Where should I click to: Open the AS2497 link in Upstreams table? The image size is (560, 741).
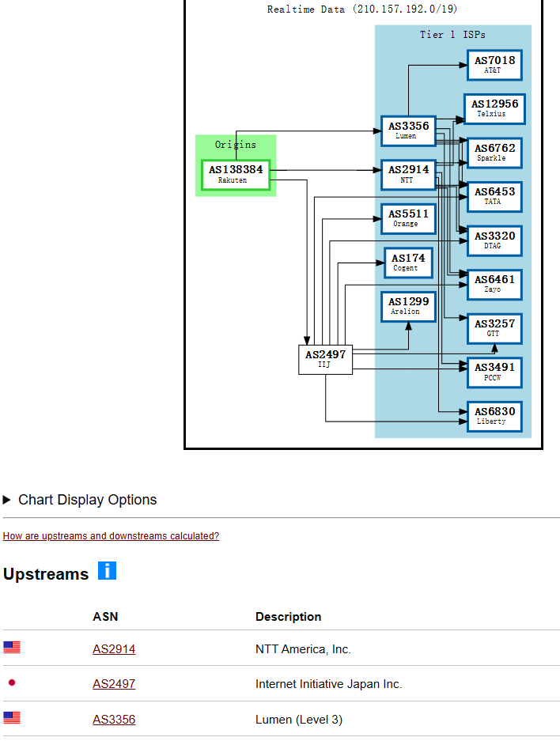click(x=114, y=684)
